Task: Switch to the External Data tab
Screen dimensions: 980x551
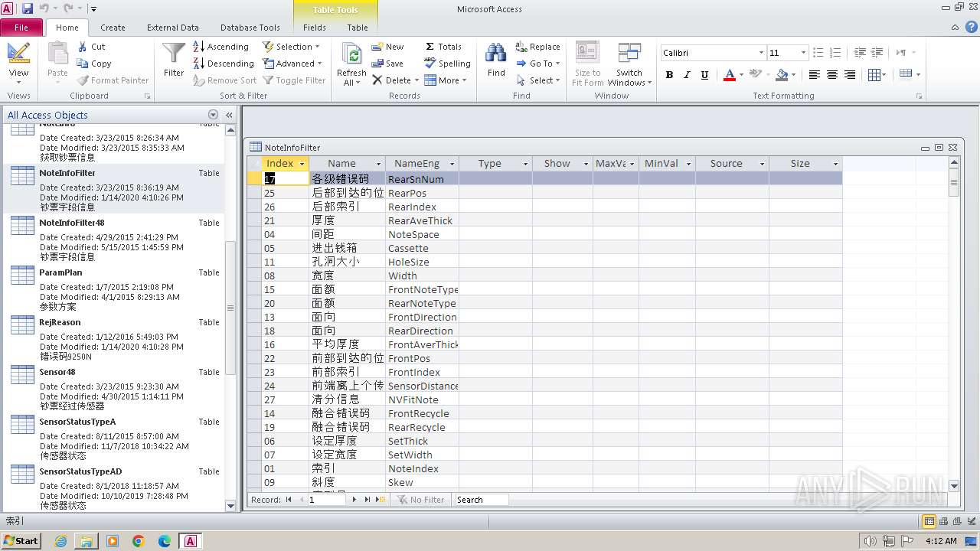Action: (x=173, y=28)
